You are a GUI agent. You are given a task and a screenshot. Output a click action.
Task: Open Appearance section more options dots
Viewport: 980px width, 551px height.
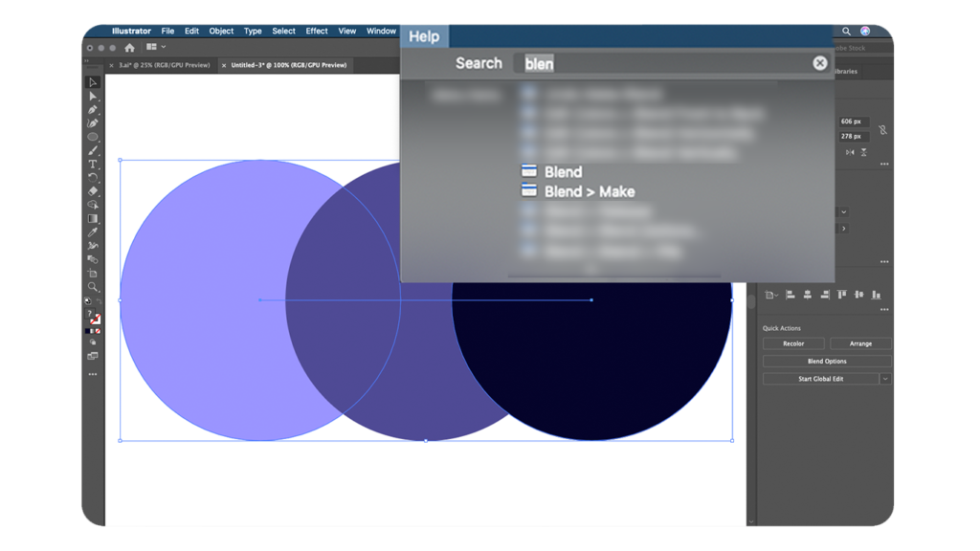pyautogui.click(x=884, y=262)
